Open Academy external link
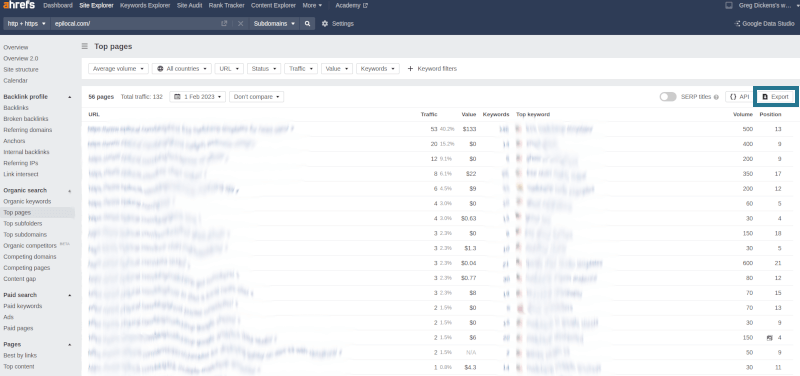The width and height of the screenshot is (800, 376). pyautogui.click(x=352, y=6)
